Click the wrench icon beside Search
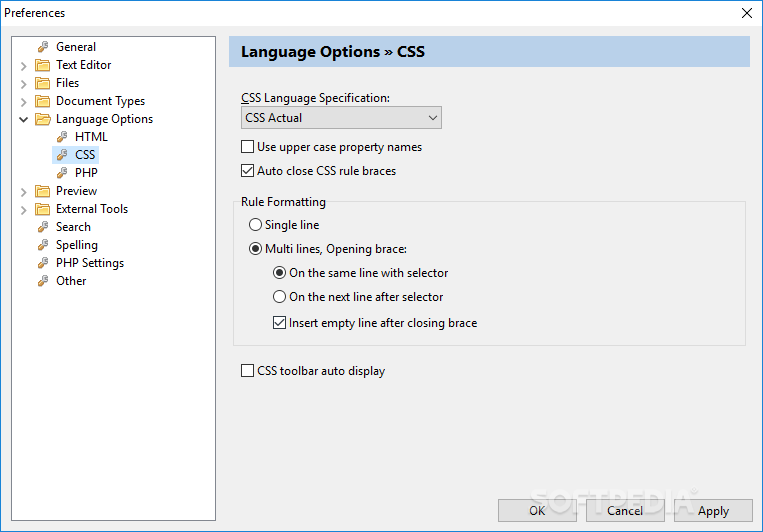Screen dimensions: 763x532 pos(43,227)
